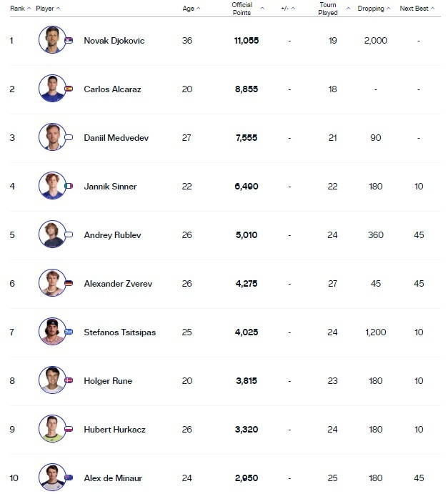Sort players by Age column
Viewport: 448px width, 494px height.
pyautogui.click(x=191, y=9)
